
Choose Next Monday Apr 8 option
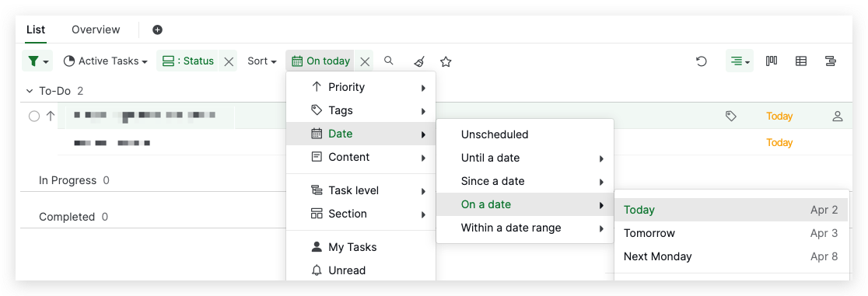730,256
